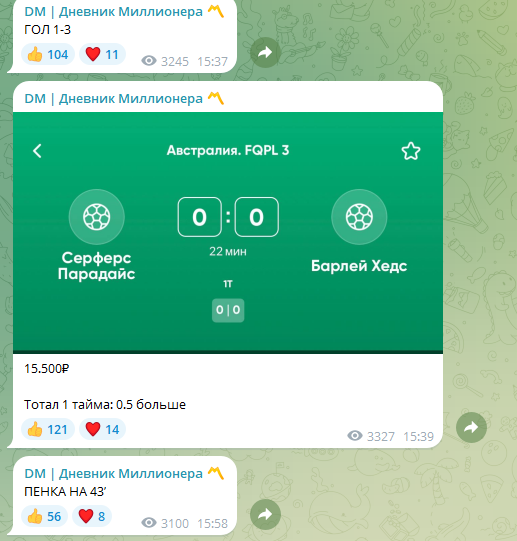
Task: Toggle thumbs-up reaction showing 104
Action: 48,54
